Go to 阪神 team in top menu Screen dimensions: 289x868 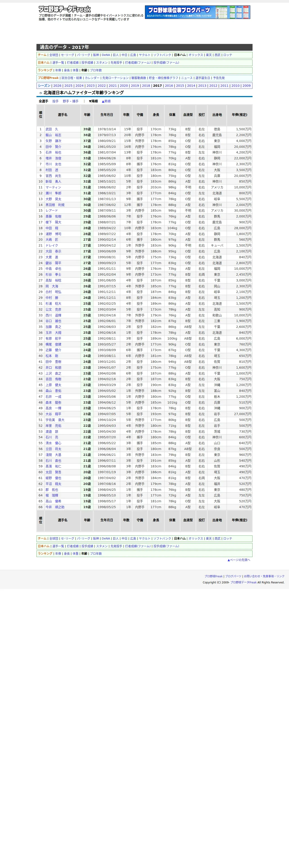[96, 55]
